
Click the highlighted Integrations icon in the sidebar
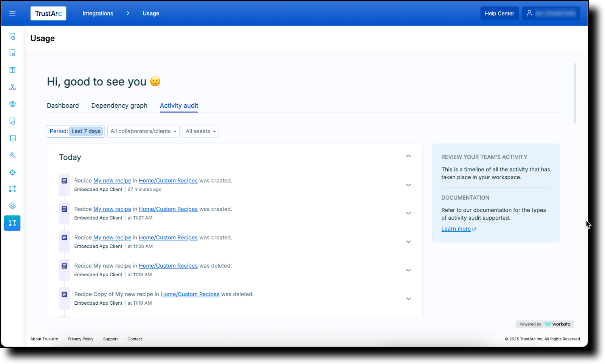coord(12,223)
